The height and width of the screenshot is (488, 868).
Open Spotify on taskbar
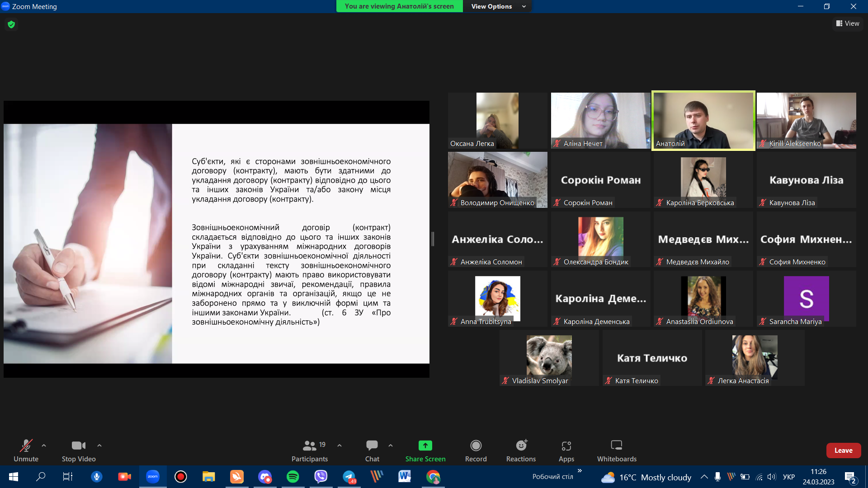(293, 477)
